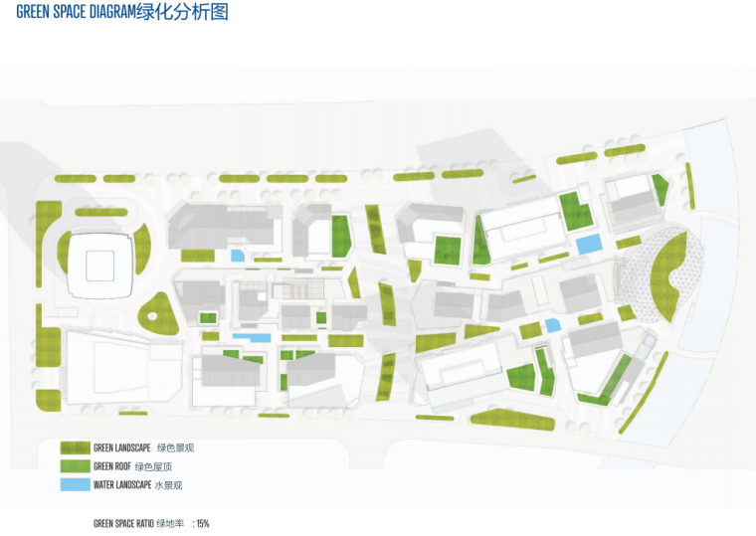Click the square stadium building on left
This screenshot has height=536, width=756.
100,267
